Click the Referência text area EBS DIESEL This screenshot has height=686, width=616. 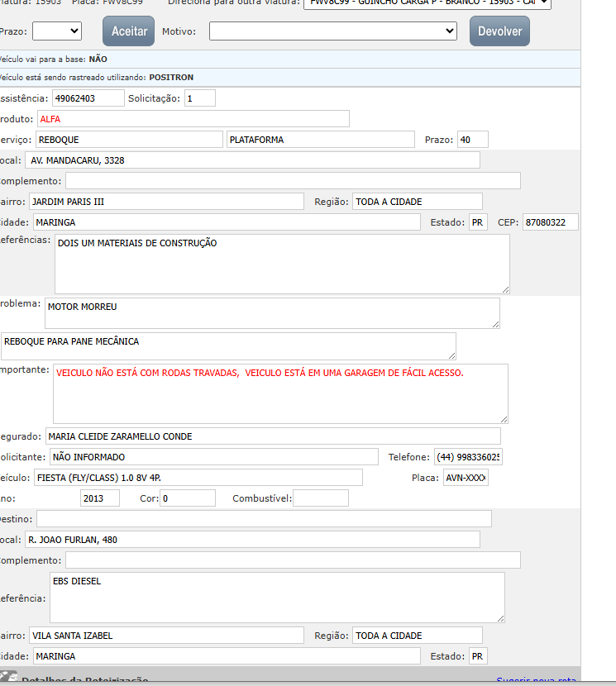coord(277,598)
